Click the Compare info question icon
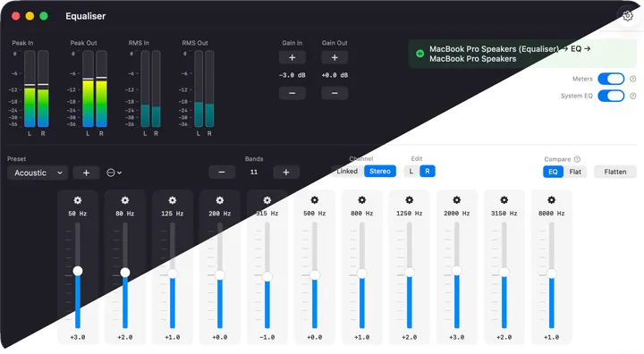Screen dimensions: 644x354 [577, 159]
